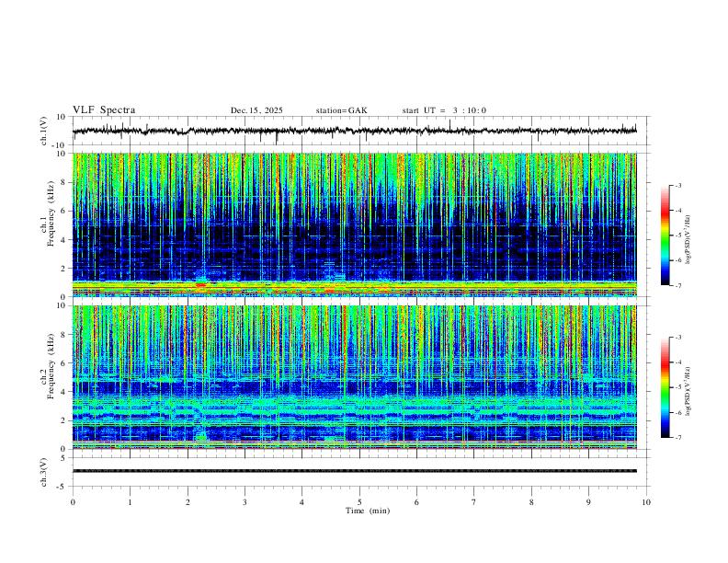Click the 'station=GAK' label

341,110
